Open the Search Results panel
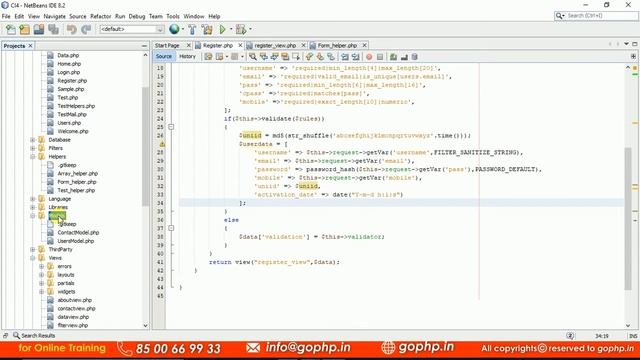The height and width of the screenshot is (360, 640). click(x=34, y=336)
